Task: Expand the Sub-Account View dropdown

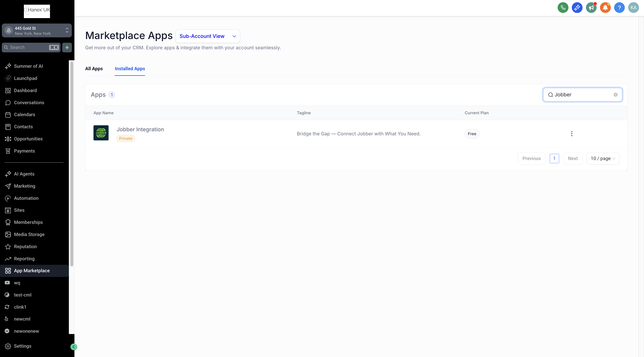Action: click(x=207, y=36)
